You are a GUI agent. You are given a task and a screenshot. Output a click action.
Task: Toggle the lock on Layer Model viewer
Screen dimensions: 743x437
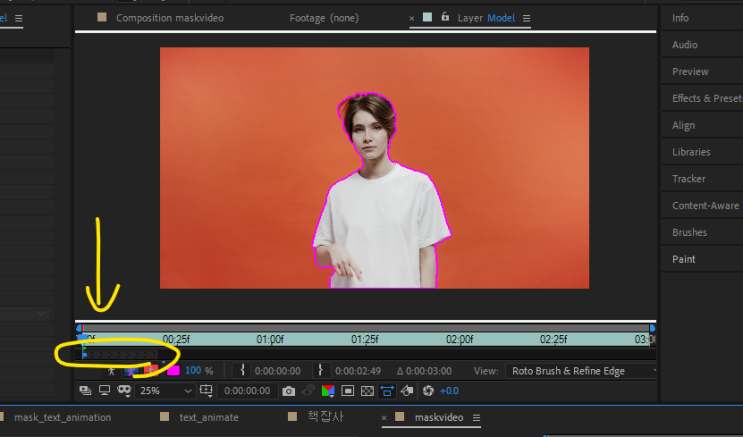(x=443, y=18)
